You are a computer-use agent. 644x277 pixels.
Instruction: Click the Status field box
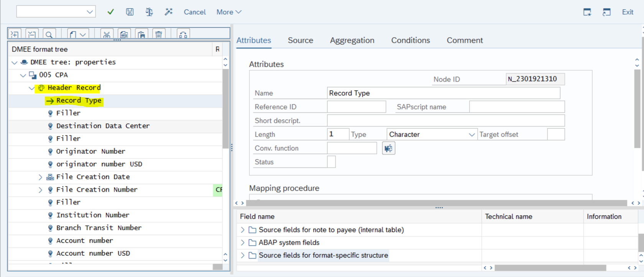point(331,162)
